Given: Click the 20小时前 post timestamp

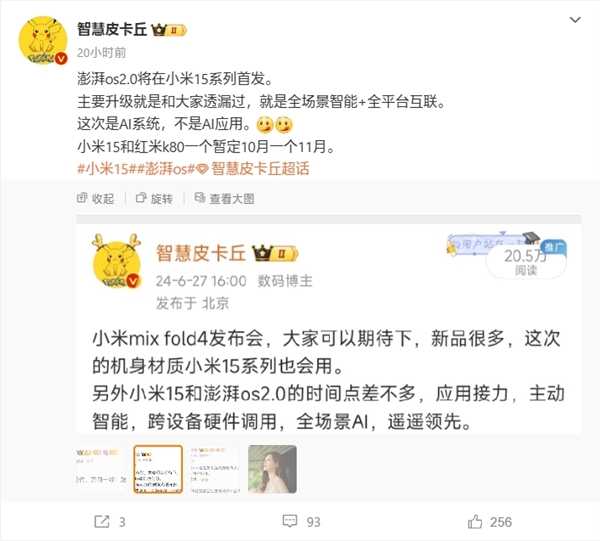Looking at the screenshot, I should coord(101,52).
